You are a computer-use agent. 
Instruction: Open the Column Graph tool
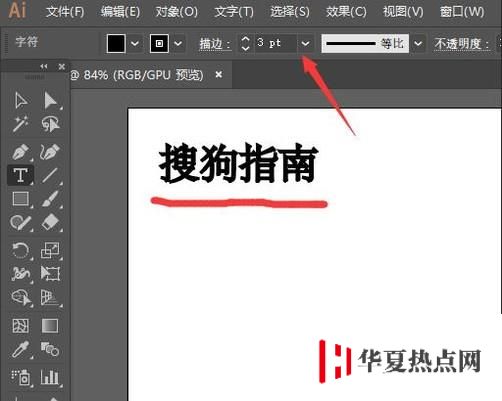coord(50,377)
